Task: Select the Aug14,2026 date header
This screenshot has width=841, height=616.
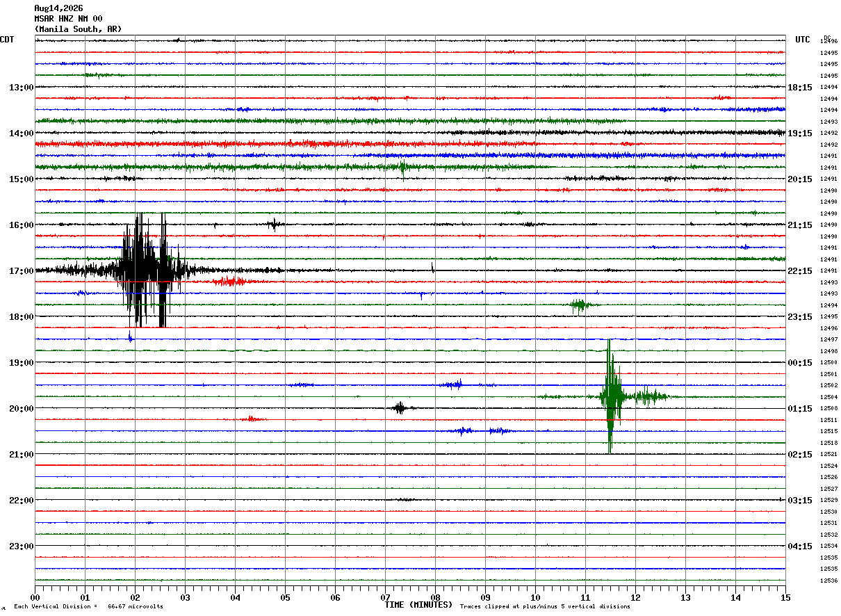Action: click(58, 8)
